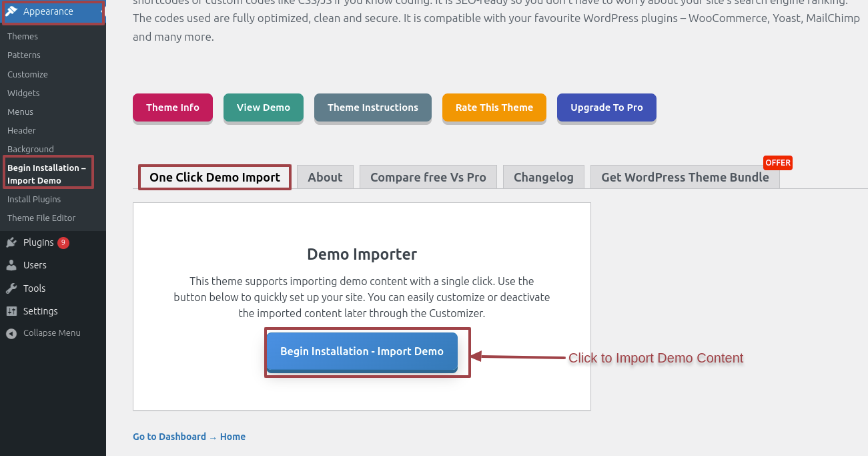This screenshot has width=868, height=456.
Task: Click the Tools wrench icon
Action: [x=11, y=288]
